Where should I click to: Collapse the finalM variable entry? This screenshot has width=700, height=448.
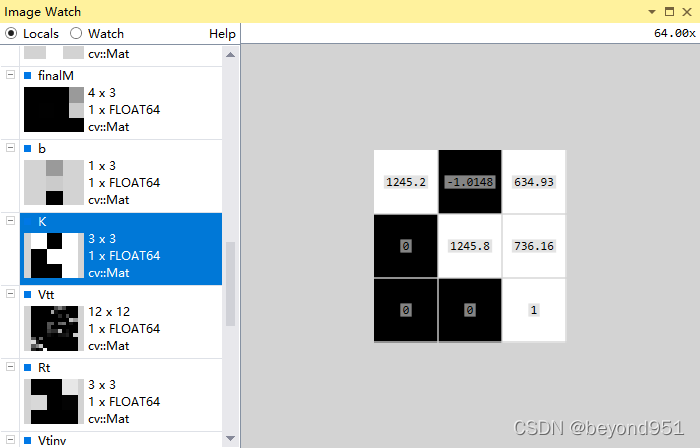[x=10, y=75]
